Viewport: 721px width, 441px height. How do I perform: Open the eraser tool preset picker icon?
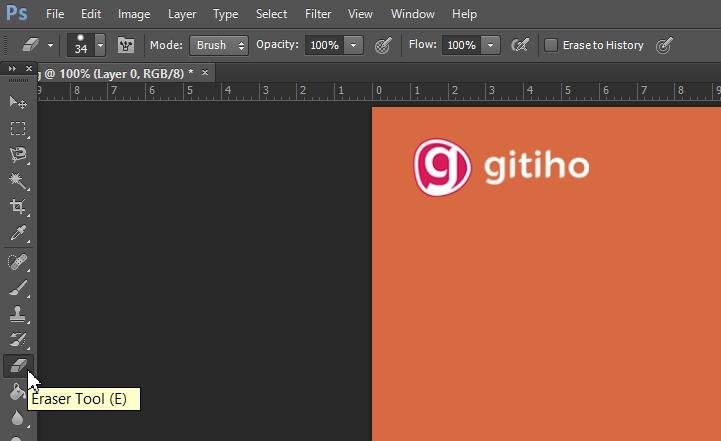point(30,45)
